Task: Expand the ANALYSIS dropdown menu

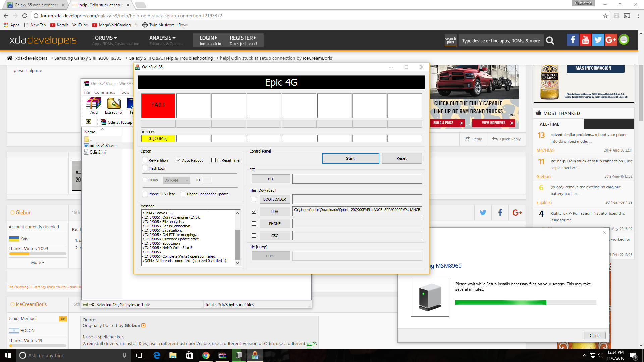Action: coord(162,38)
